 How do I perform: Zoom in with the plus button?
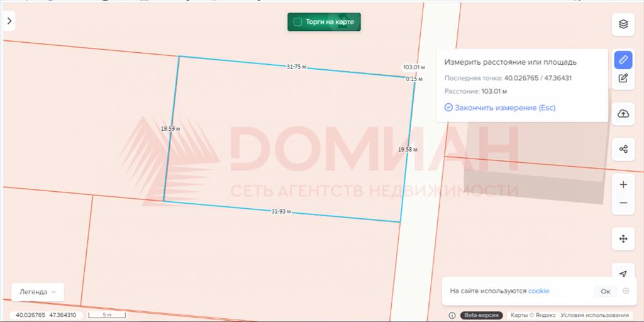[623, 185]
